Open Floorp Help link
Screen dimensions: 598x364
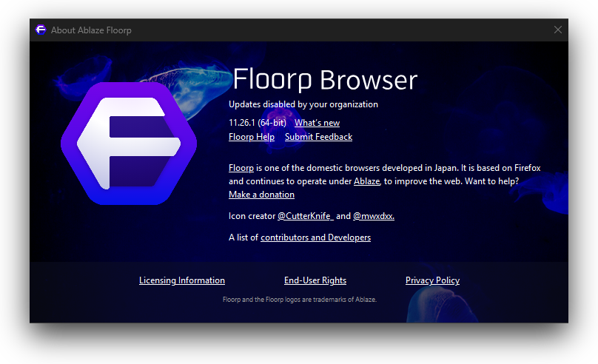click(x=252, y=137)
